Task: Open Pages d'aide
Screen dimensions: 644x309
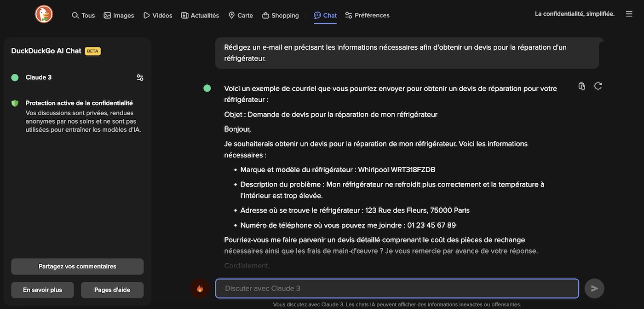Action: pos(112,290)
